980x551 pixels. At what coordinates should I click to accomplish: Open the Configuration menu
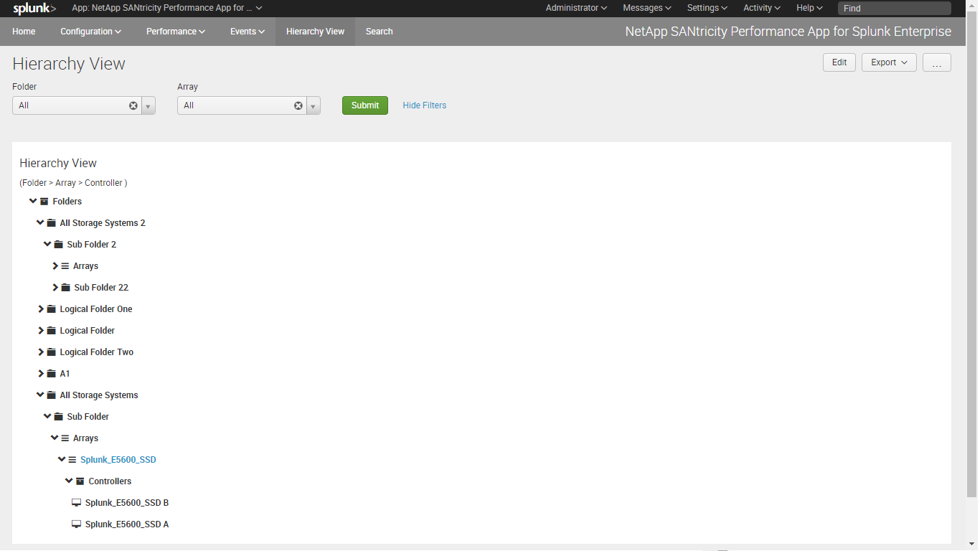90,32
